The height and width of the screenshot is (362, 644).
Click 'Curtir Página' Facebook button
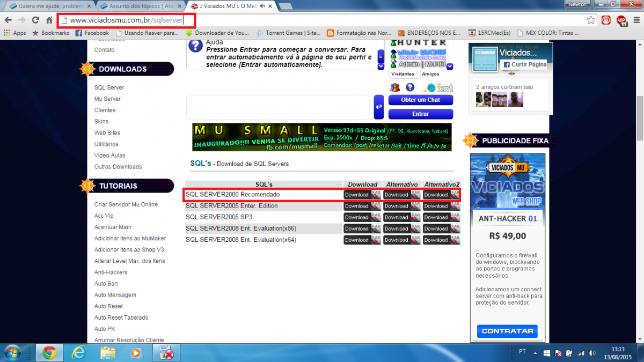[x=524, y=64]
